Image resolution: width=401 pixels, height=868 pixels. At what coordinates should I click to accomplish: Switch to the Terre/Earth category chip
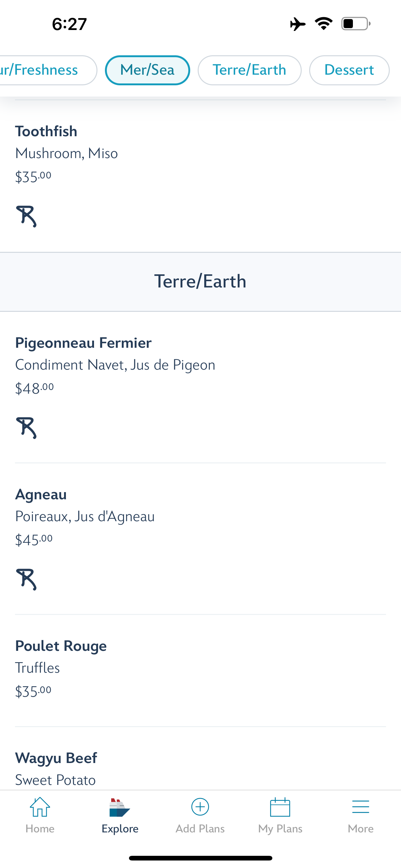(249, 70)
